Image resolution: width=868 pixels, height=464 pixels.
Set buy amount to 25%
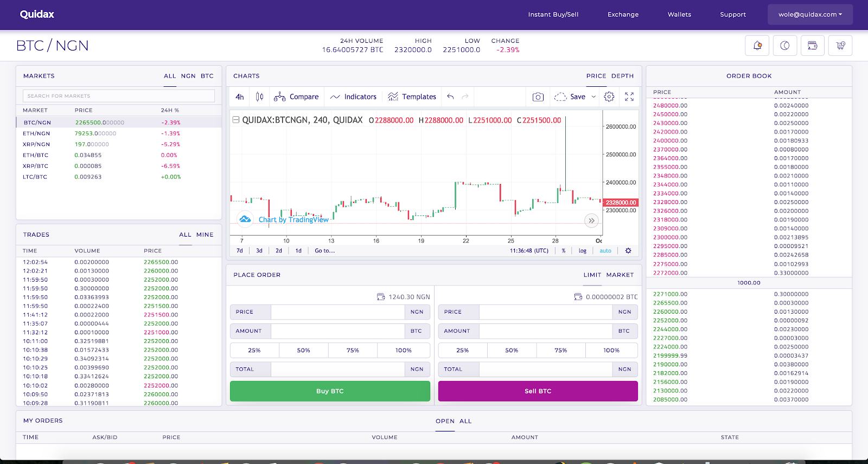(254, 351)
